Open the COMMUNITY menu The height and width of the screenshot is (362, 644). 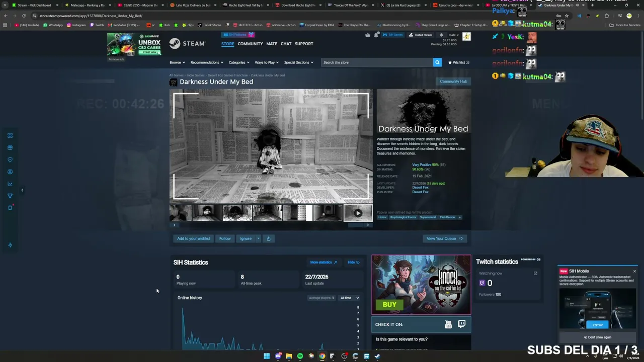(250, 44)
